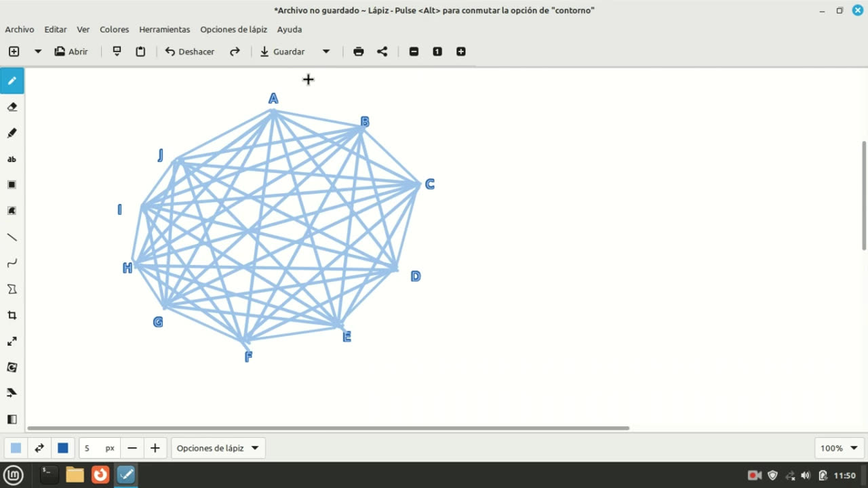Click the pencil size px input field
The width and height of the screenshot is (868, 488).
99,448
